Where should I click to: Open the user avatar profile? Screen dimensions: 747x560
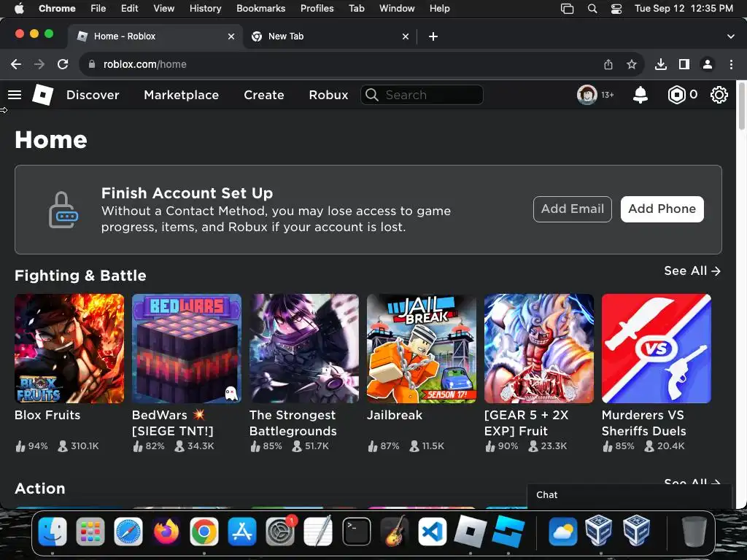587,95
